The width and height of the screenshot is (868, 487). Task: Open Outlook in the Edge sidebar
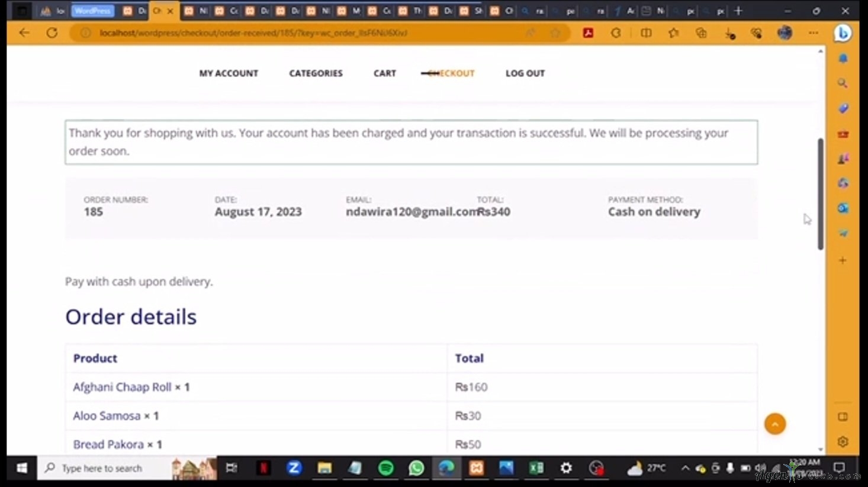[843, 208]
